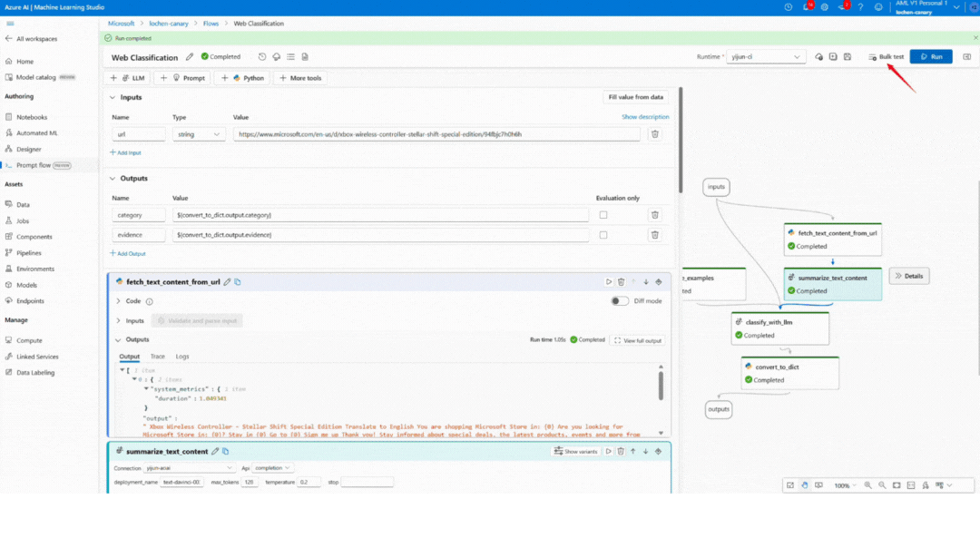Click the Add output link
The height and width of the screenshot is (548, 980).
click(x=128, y=254)
